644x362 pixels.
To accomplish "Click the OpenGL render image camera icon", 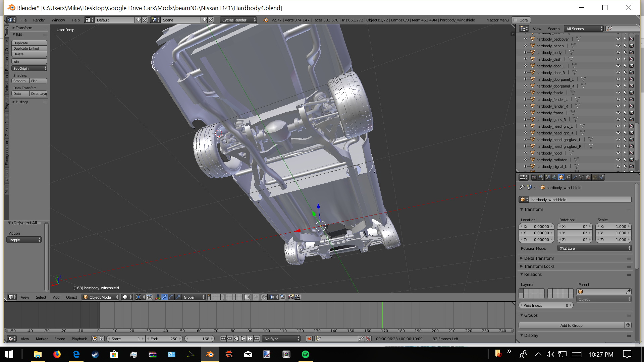I will pos(291,297).
